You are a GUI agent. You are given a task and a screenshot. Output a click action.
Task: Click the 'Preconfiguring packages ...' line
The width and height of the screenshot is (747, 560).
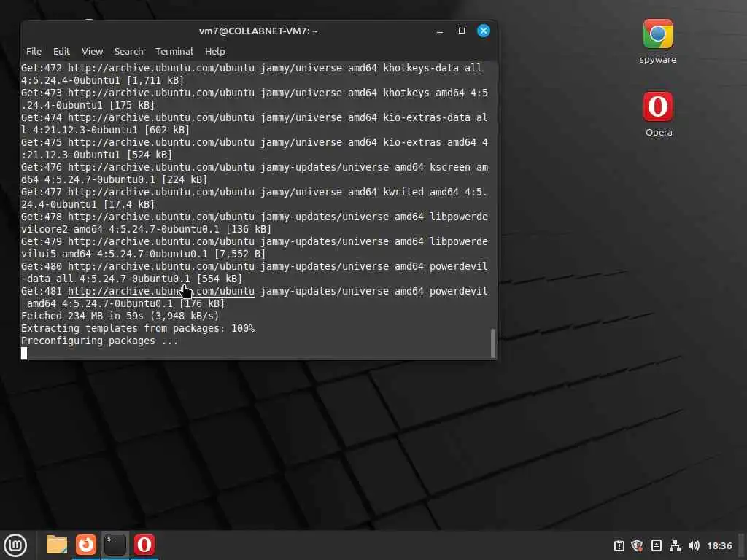99,341
